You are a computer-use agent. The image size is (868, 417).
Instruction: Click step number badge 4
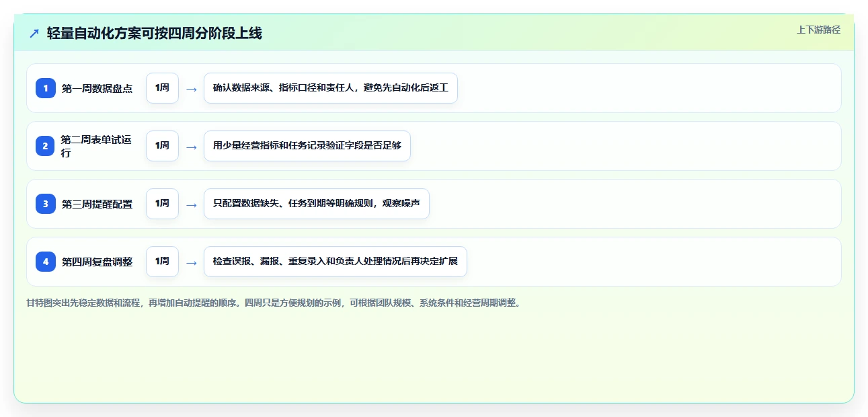[46, 262]
